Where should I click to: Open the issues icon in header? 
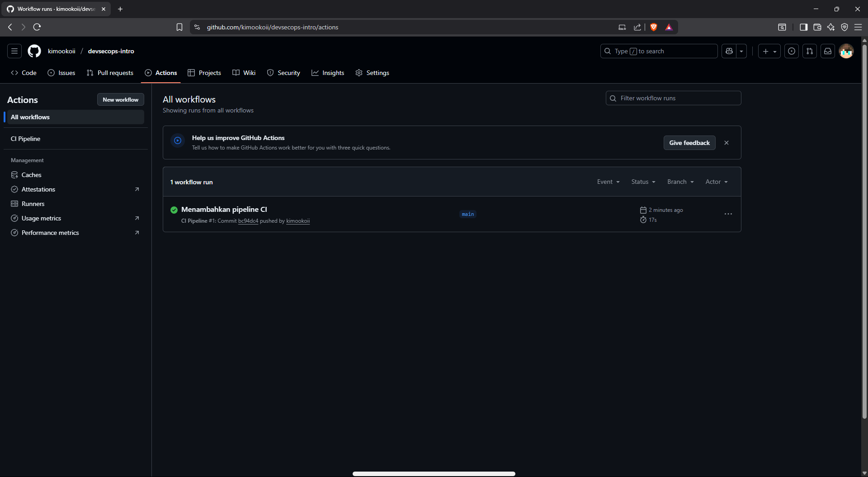[x=792, y=51]
